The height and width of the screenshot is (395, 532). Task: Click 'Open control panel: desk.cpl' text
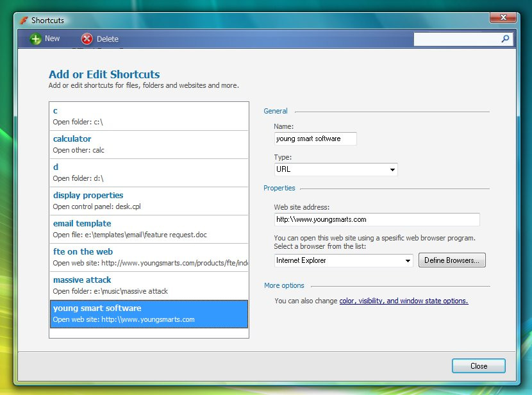click(97, 206)
